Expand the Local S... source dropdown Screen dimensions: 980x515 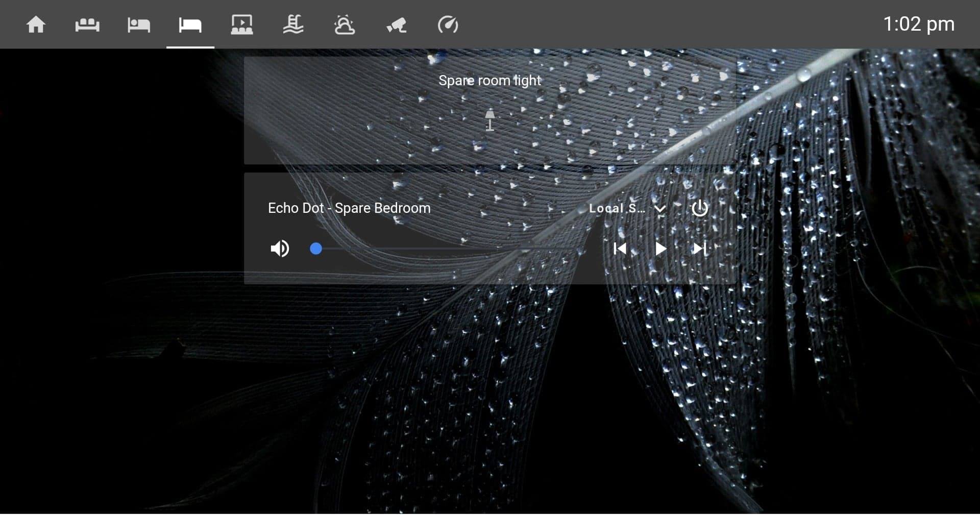tap(627, 208)
